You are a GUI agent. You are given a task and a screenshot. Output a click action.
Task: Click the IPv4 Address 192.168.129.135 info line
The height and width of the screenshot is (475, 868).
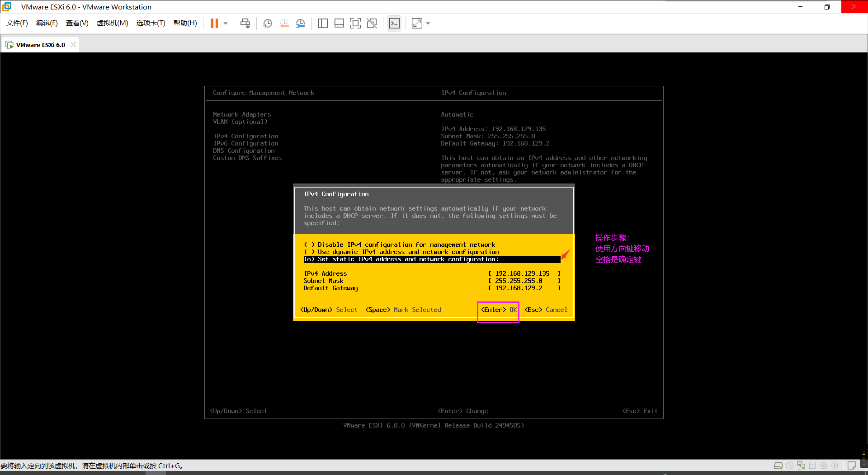pyautogui.click(x=493, y=129)
